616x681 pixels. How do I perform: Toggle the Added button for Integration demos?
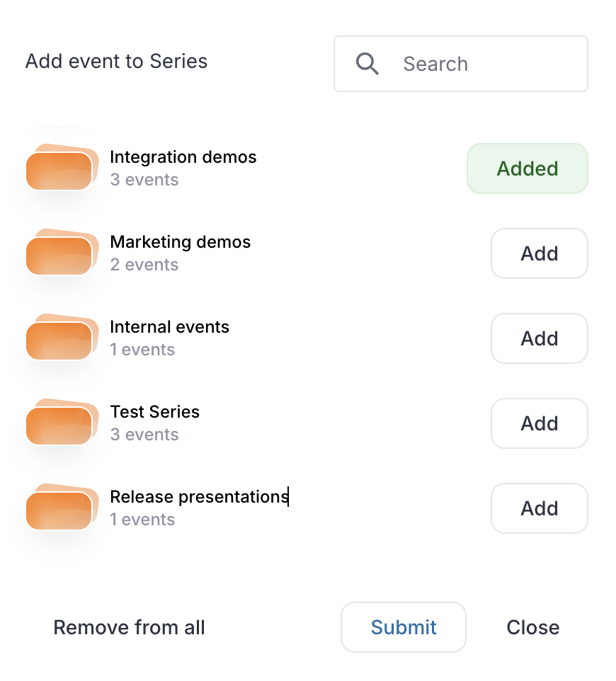(527, 168)
